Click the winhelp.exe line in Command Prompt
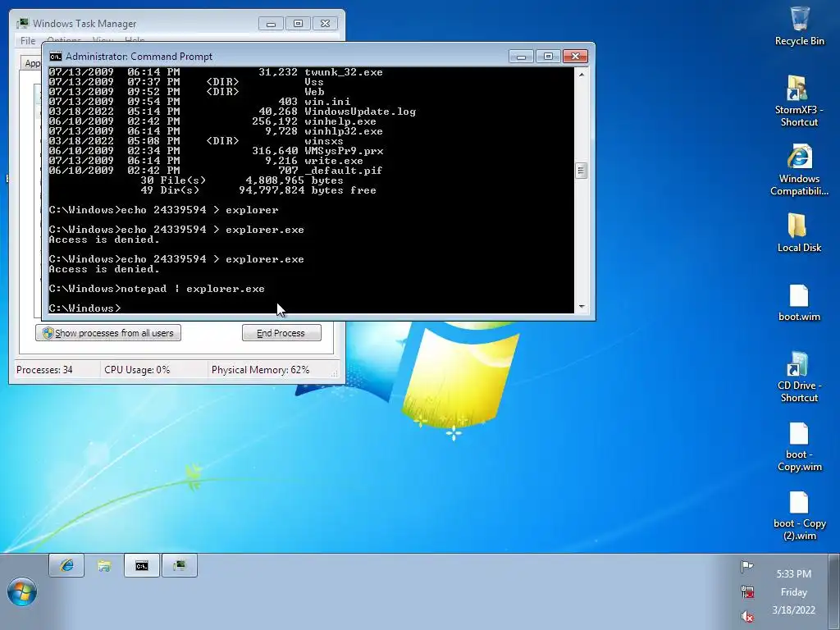Viewport: 840px width, 630px height. 212,121
